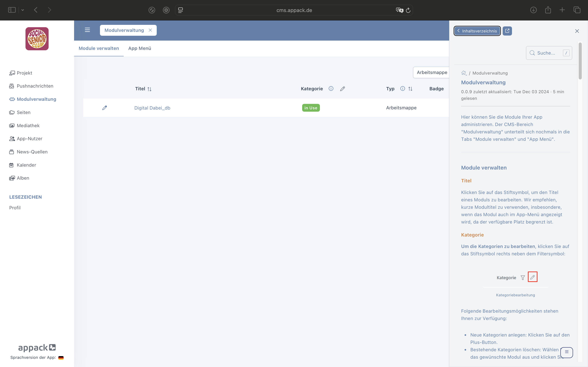This screenshot has height=367, width=588.
Task: Open Profil bookmark link
Action: tap(15, 208)
